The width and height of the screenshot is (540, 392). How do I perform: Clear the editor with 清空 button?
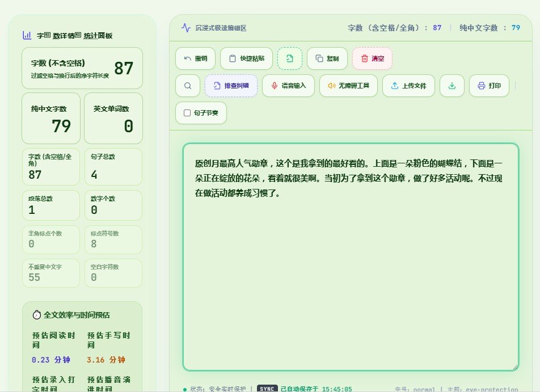[372, 58]
